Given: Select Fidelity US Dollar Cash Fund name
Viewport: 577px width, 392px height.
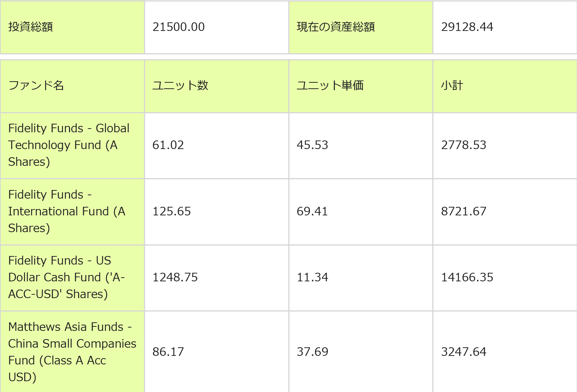Looking at the screenshot, I should click(x=66, y=277).
